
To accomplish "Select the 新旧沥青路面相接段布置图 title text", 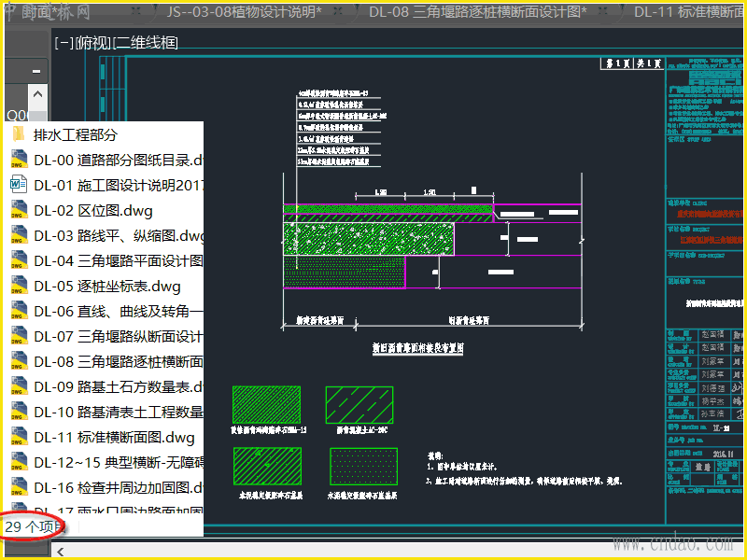I will 417,348.
